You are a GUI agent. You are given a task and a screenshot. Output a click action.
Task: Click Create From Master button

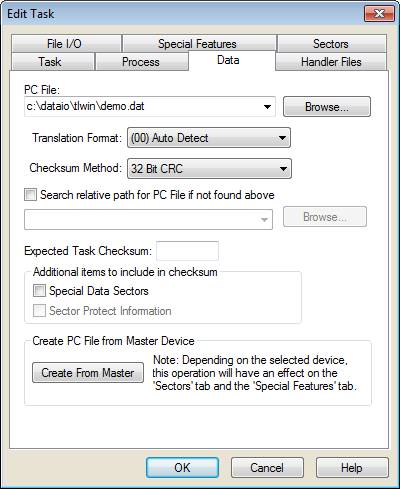88,373
